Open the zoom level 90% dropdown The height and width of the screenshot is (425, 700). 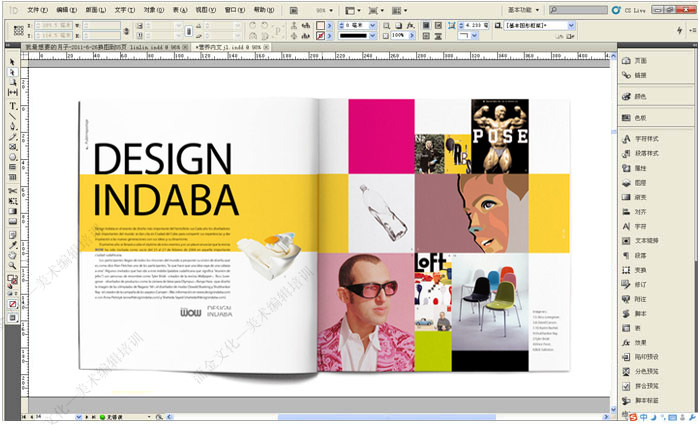(x=325, y=10)
